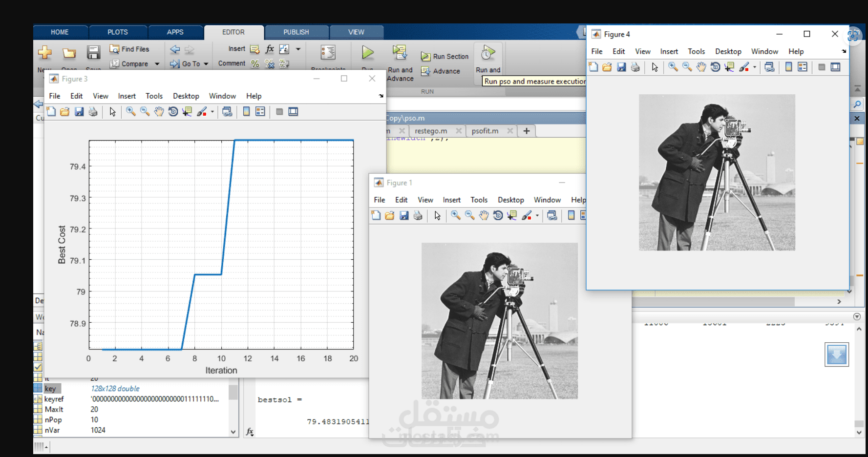Click Print Figure icon in Figure 3 toolbar

[x=93, y=112]
